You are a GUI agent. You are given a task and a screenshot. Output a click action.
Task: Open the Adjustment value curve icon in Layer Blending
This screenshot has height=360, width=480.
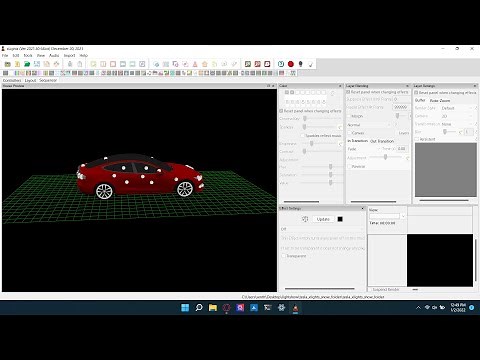(x=407, y=158)
